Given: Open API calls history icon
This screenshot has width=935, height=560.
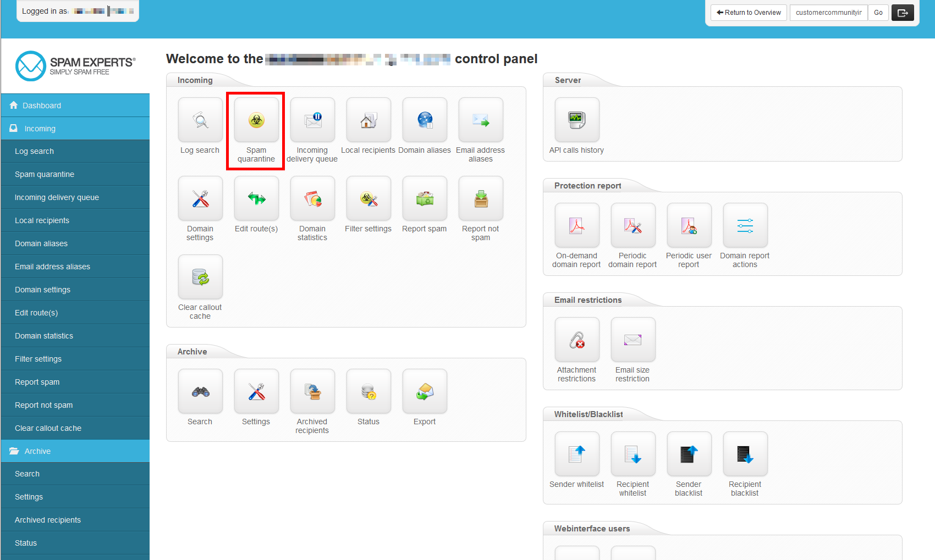Looking at the screenshot, I should (x=576, y=120).
